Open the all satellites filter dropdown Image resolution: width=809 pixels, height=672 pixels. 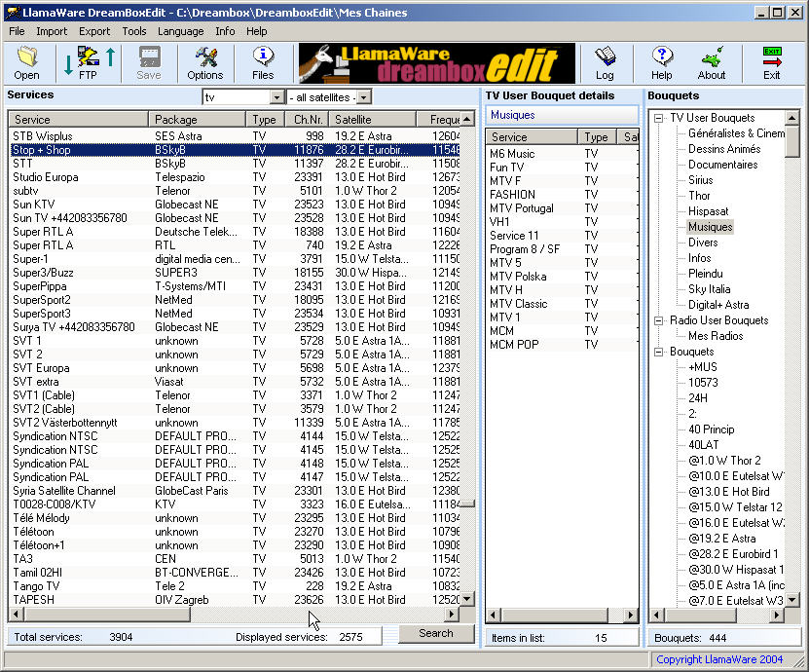[364, 97]
